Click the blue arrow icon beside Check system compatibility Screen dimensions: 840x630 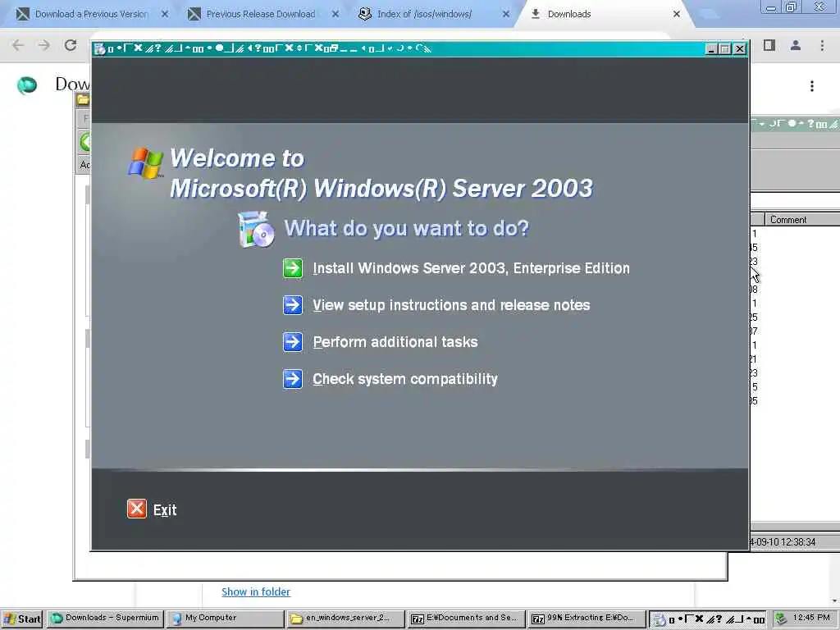coord(293,379)
